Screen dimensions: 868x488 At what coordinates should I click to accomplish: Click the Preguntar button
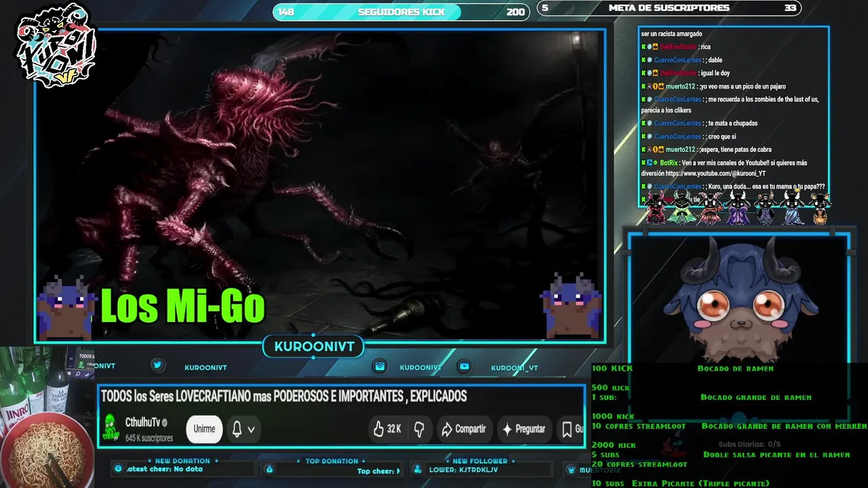pyautogui.click(x=523, y=428)
